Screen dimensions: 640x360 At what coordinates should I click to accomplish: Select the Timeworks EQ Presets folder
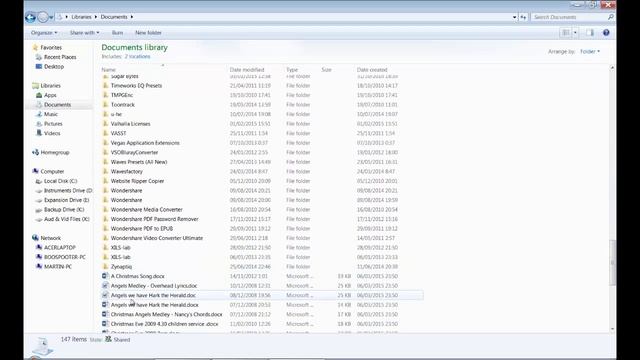click(136, 86)
